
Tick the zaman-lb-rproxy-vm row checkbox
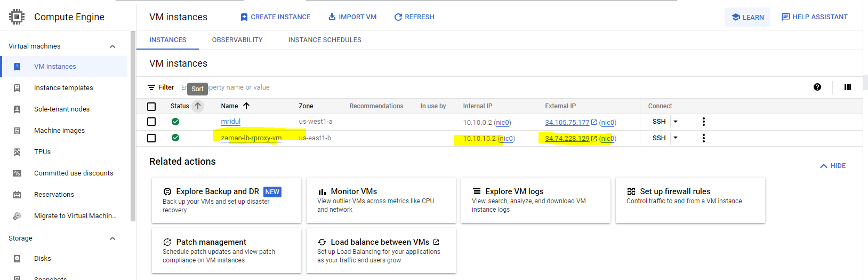[x=151, y=138]
